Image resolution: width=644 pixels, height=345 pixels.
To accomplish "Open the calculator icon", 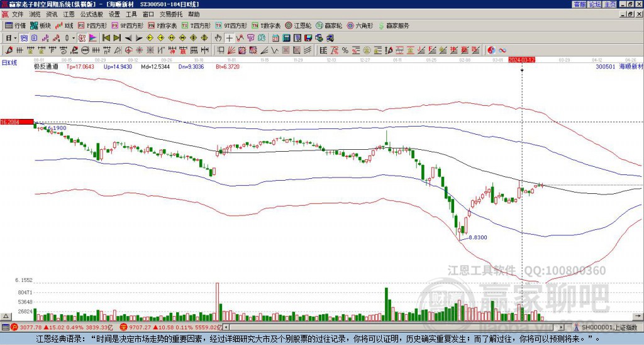I will pyautogui.click(x=286, y=38).
